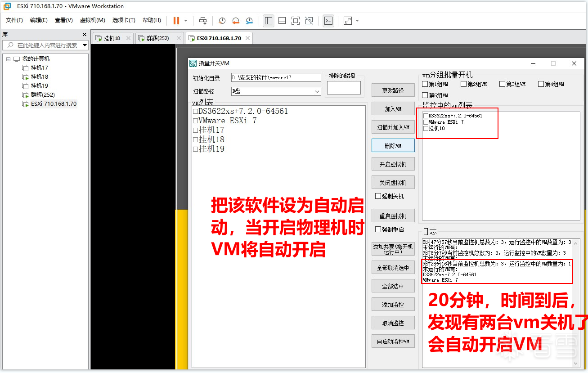Collapse the 我的计算机 tree node
Screen dimensions: 588x373
[x=8, y=59]
